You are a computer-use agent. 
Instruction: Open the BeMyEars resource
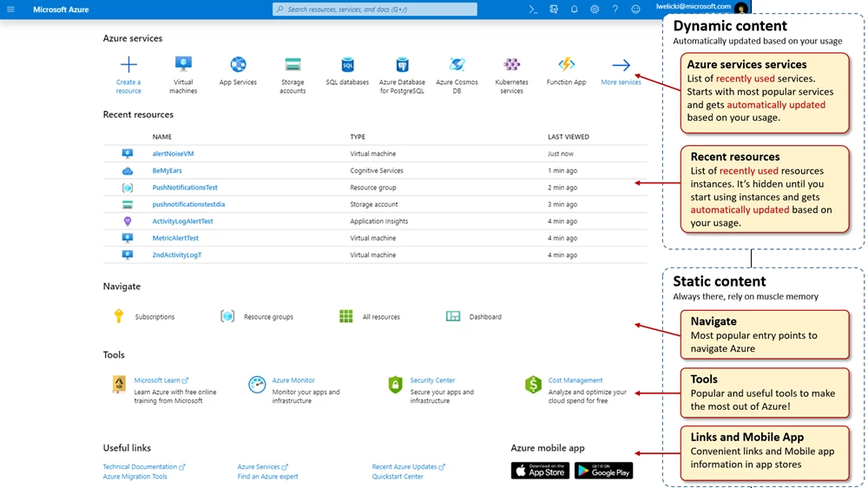point(168,170)
